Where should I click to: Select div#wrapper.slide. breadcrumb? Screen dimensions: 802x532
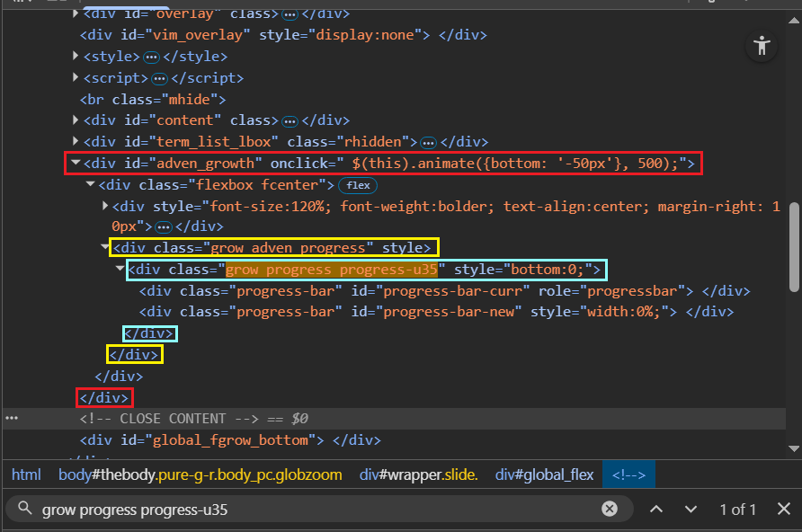tap(418, 474)
